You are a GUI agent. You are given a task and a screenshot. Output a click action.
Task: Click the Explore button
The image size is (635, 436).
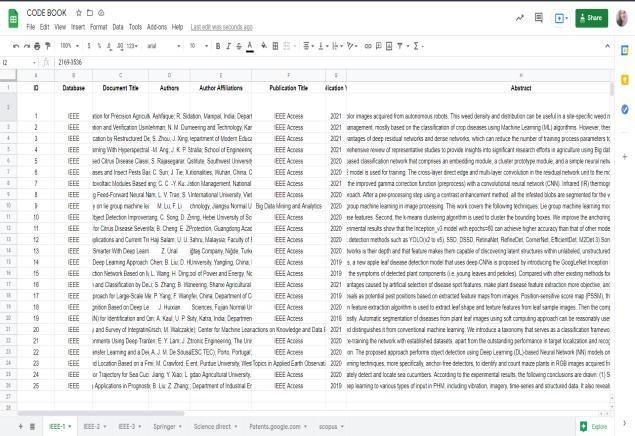point(593,427)
